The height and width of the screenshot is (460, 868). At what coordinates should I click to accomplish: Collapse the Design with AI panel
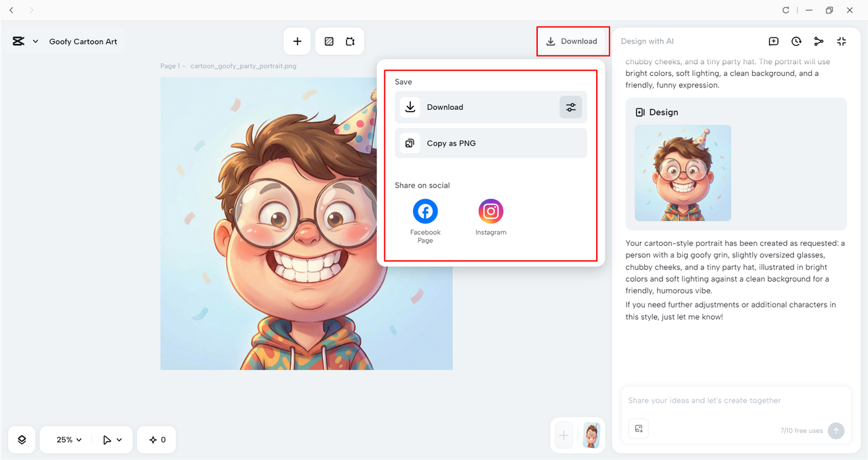[842, 41]
